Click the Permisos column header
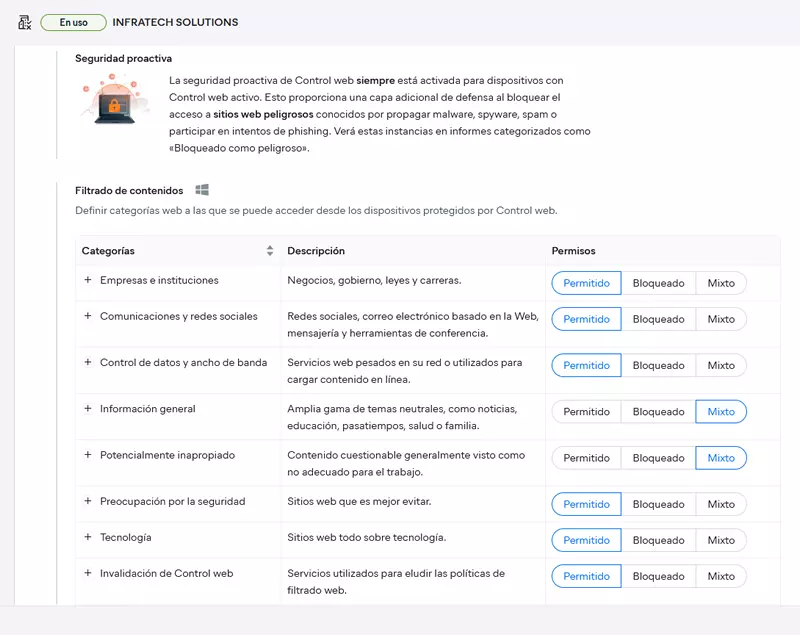The height and width of the screenshot is (635, 800). [573, 251]
